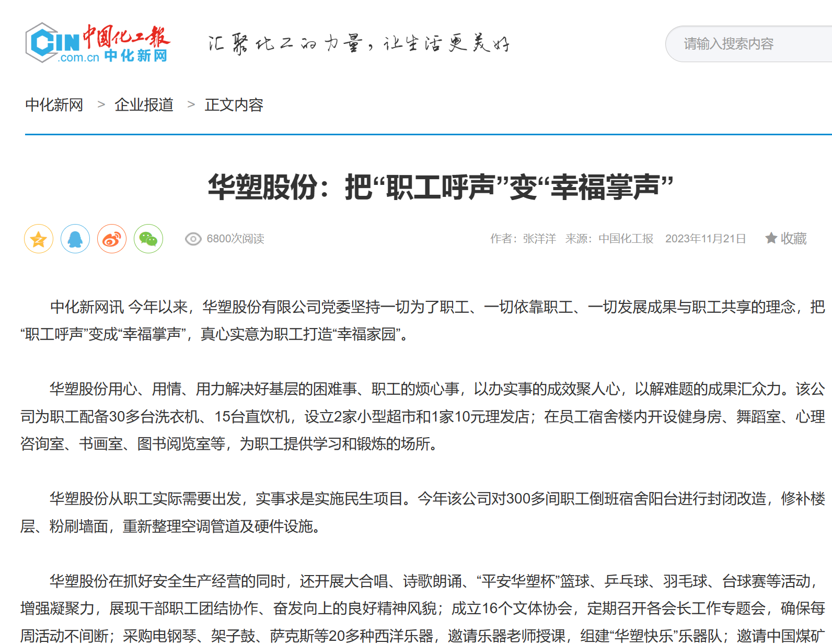The image size is (832, 644).
Task: Click the source 中国化工报 in byline
Action: coord(626,239)
